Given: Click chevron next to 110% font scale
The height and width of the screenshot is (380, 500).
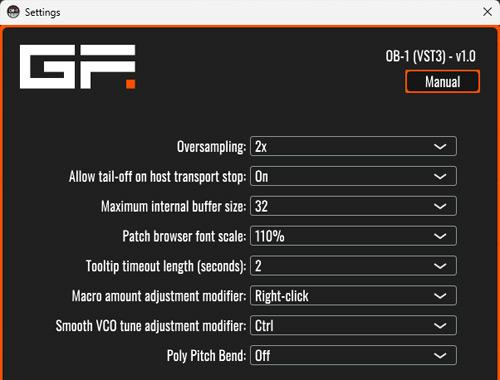Looking at the screenshot, I should [440, 236].
